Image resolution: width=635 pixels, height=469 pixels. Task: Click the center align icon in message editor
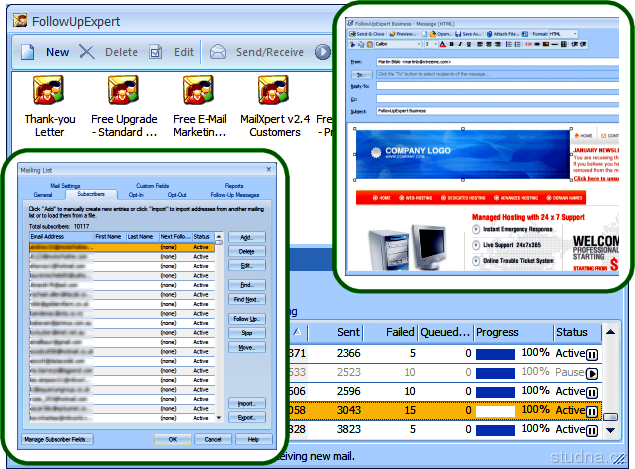click(x=489, y=44)
